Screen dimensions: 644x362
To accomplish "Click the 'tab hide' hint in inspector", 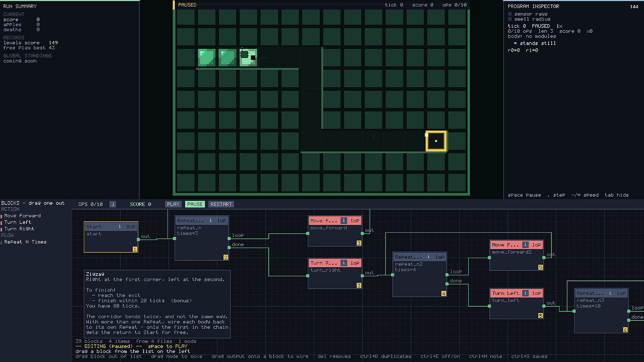I will pos(616,195).
